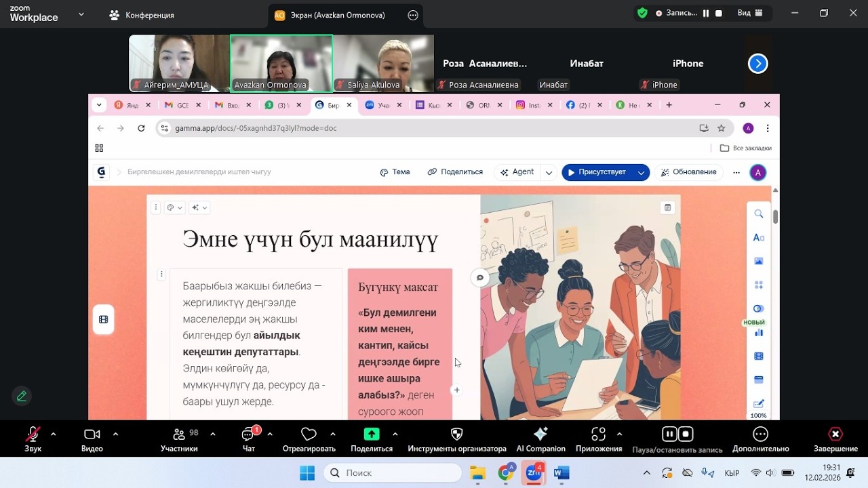Reload the gamma.app page
The width and height of the screenshot is (868, 488).
(x=141, y=128)
